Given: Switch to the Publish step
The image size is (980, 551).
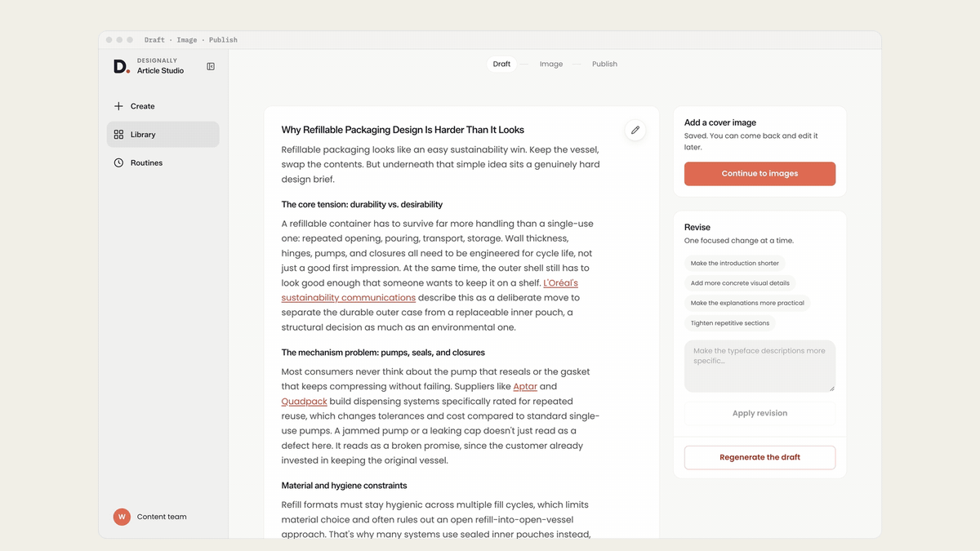Looking at the screenshot, I should tap(604, 64).
